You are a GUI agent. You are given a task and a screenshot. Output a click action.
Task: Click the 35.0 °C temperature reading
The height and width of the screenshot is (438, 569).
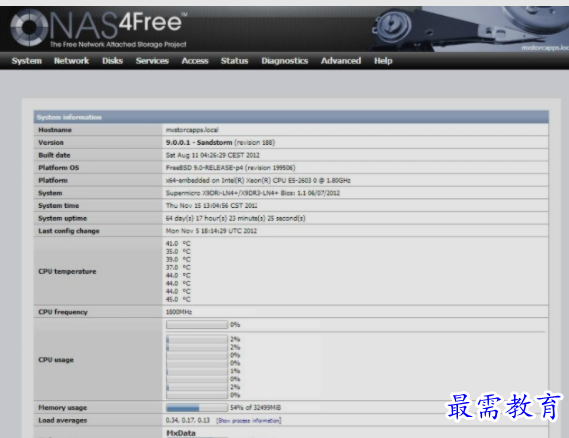point(178,251)
